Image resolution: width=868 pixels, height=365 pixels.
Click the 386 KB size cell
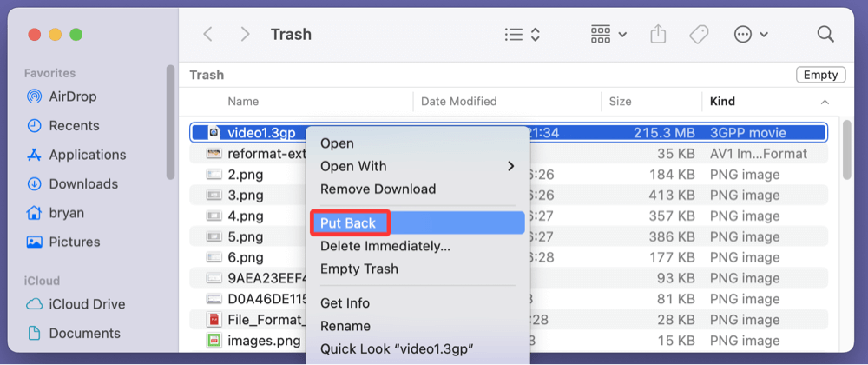672,237
